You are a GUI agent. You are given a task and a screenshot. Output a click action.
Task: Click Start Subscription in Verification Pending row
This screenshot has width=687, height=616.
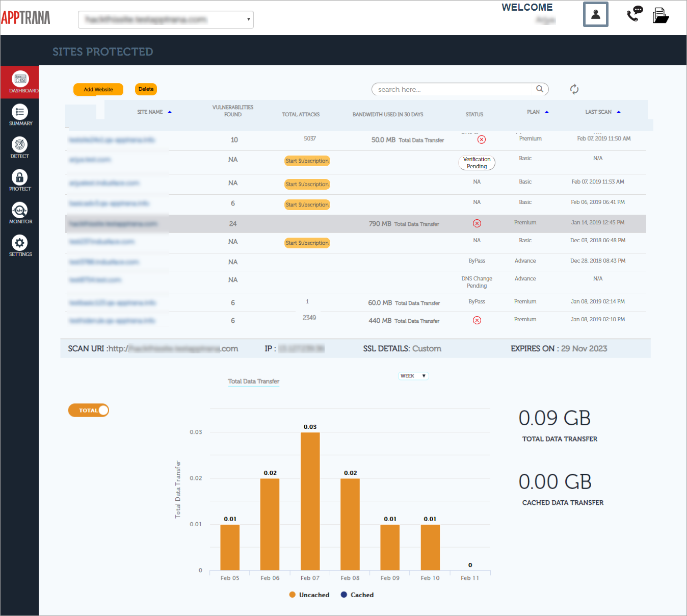(x=307, y=161)
